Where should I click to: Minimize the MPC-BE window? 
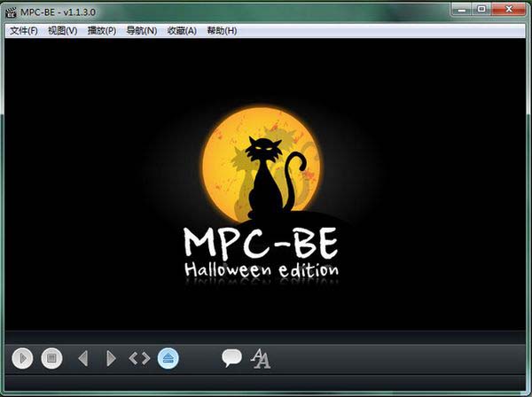click(x=461, y=9)
